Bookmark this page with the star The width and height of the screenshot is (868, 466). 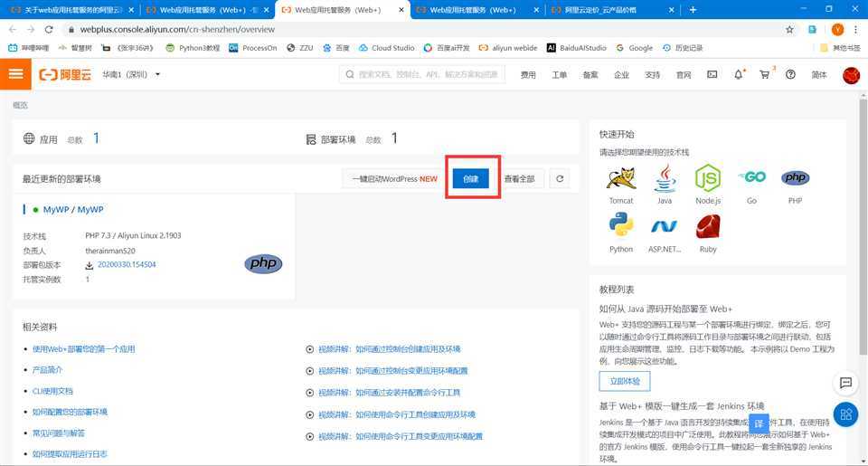[x=789, y=29]
